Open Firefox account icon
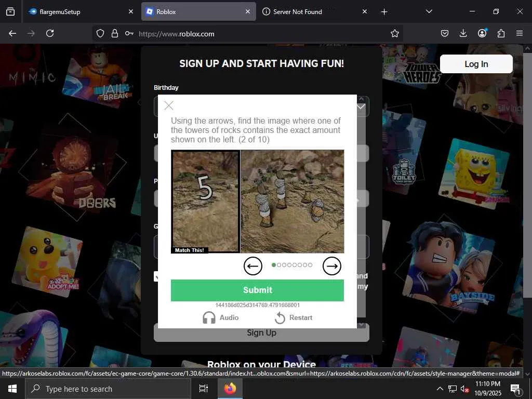 point(482,33)
